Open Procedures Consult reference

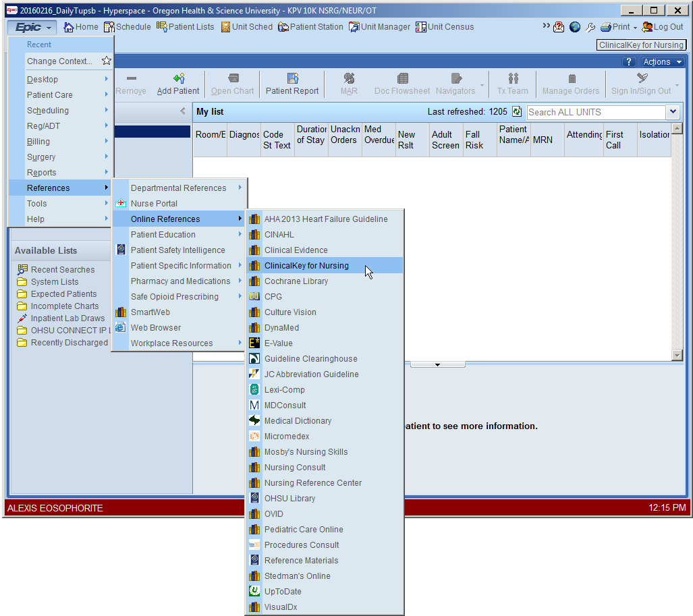pyautogui.click(x=325, y=545)
